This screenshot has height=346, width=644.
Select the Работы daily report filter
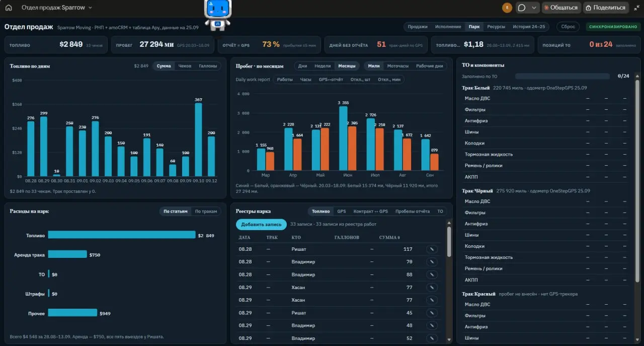tap(285, 80)
